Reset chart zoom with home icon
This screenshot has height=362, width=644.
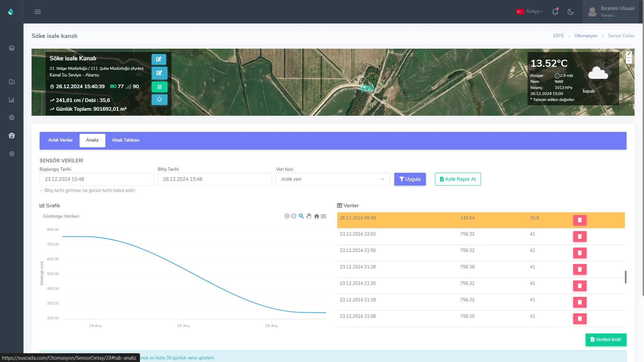tap(316, 216)
